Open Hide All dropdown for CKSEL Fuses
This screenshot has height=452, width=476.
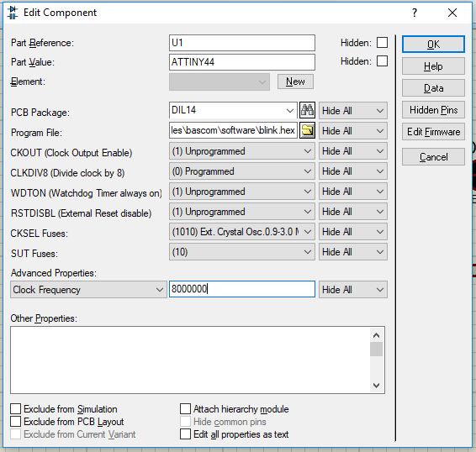[x=353, y=232]
